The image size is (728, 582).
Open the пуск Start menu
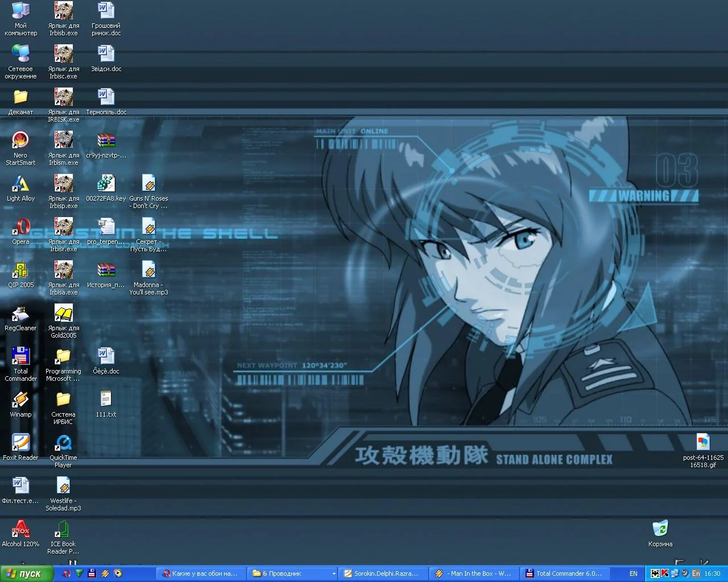[x=27, y=573]
